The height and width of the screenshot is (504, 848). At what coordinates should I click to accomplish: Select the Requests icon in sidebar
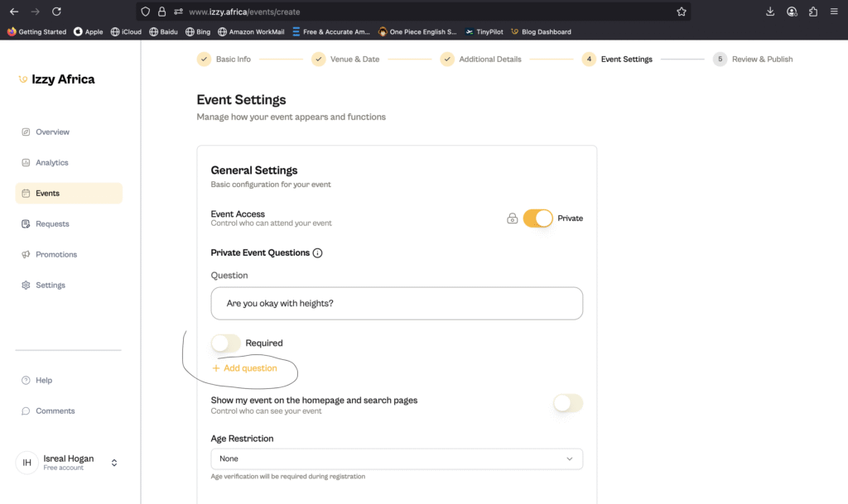26,224
